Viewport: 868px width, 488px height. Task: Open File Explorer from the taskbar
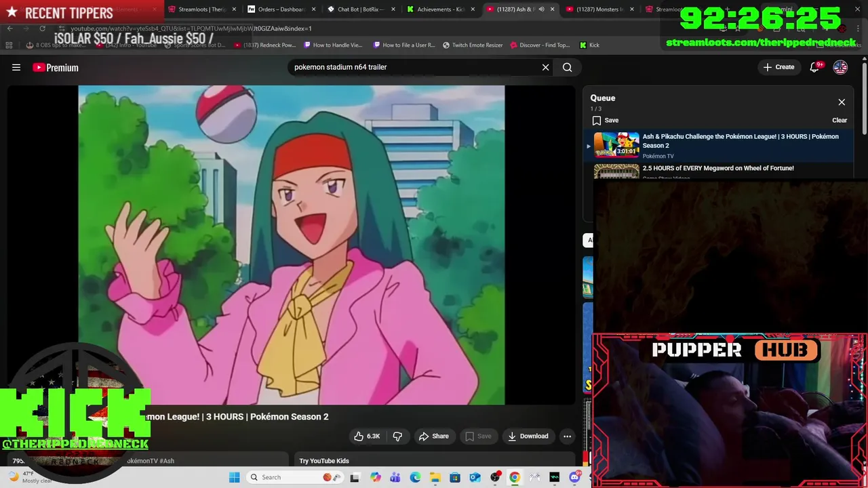(x=435, y=477)
